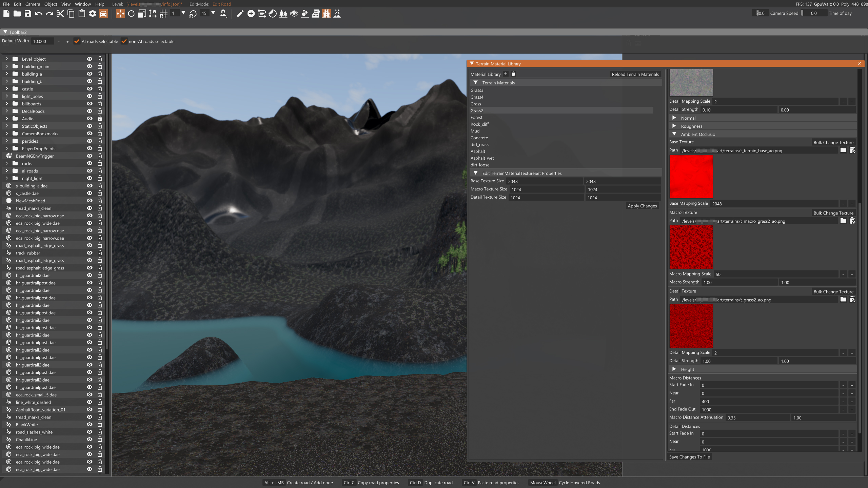Click the Paste clipboard icon

click(x=82, y=14)
